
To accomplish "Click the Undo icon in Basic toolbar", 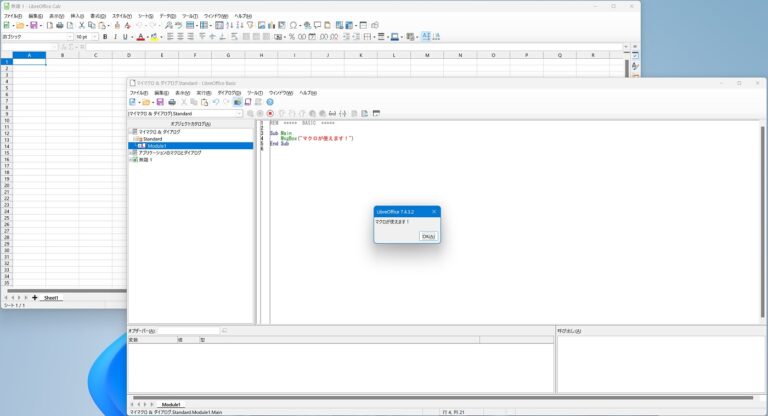I will (x=216, y=102).
